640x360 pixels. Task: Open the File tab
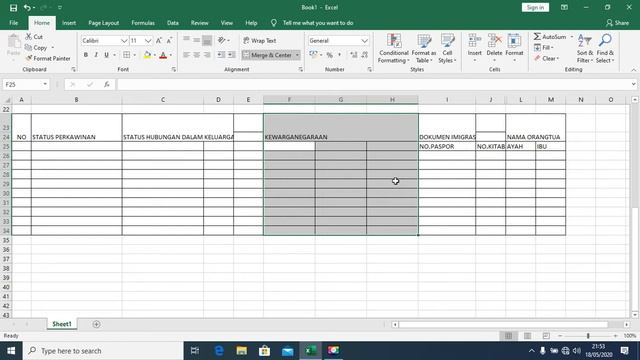[13, 23]
